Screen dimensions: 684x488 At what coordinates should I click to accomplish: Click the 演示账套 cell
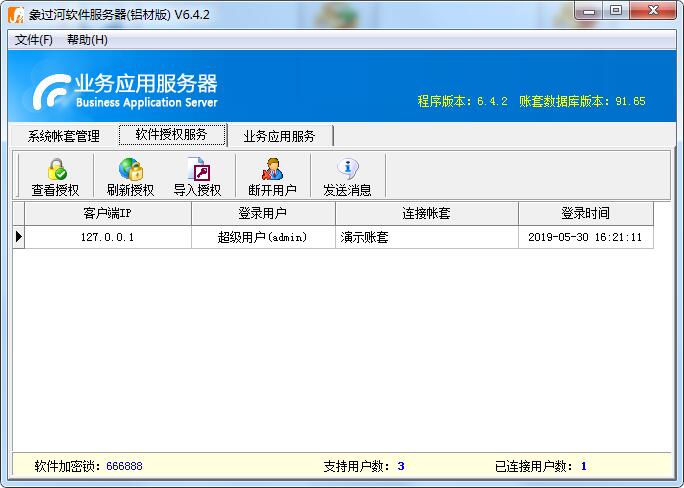point(427,237)
